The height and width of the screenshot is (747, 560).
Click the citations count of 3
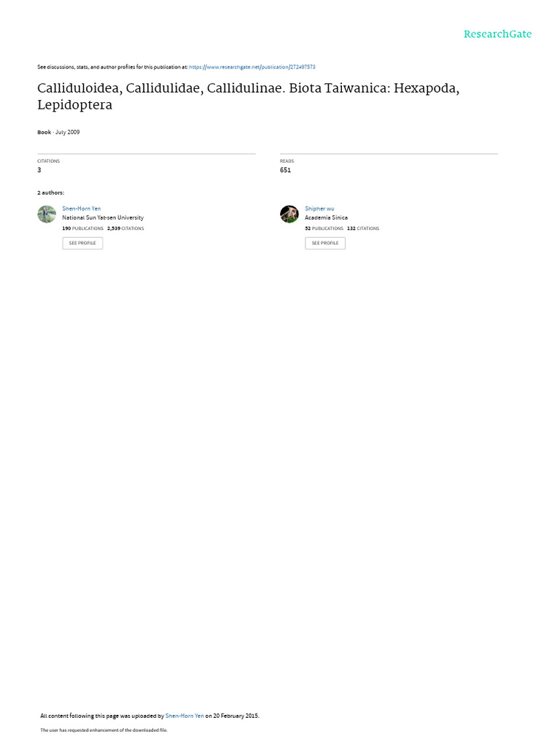[39, 170]
